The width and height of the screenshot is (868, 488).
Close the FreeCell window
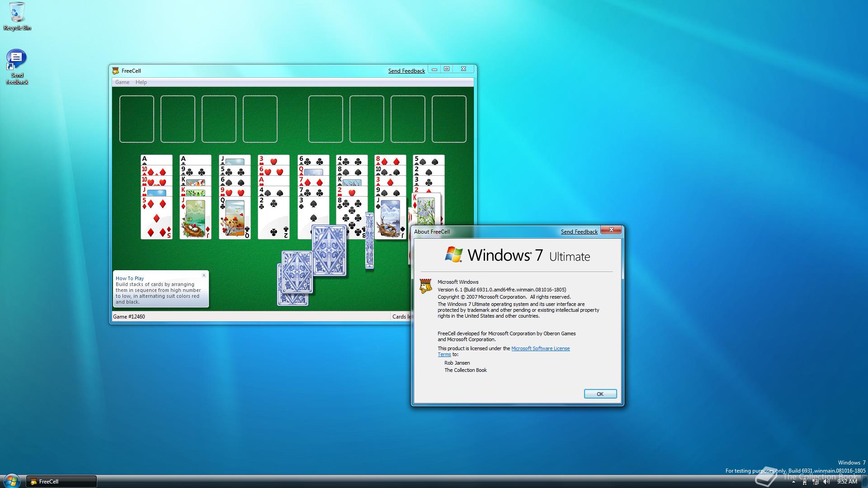point(463,69)
